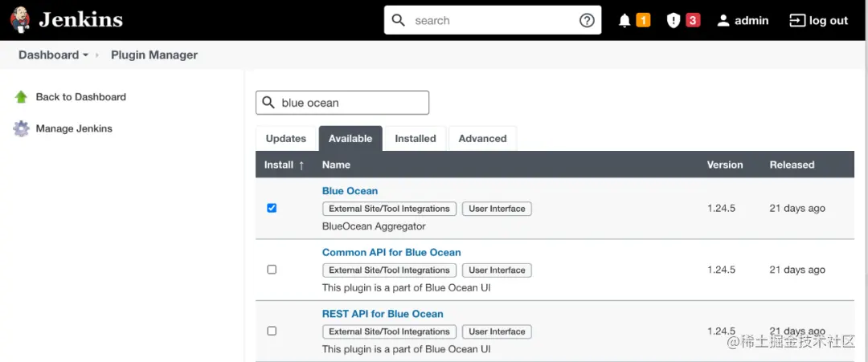The height and width of the screenshot is (362, 868).
Task: Focus the plugin filter field containing blue ocean
Action: (x=342, y=103)
